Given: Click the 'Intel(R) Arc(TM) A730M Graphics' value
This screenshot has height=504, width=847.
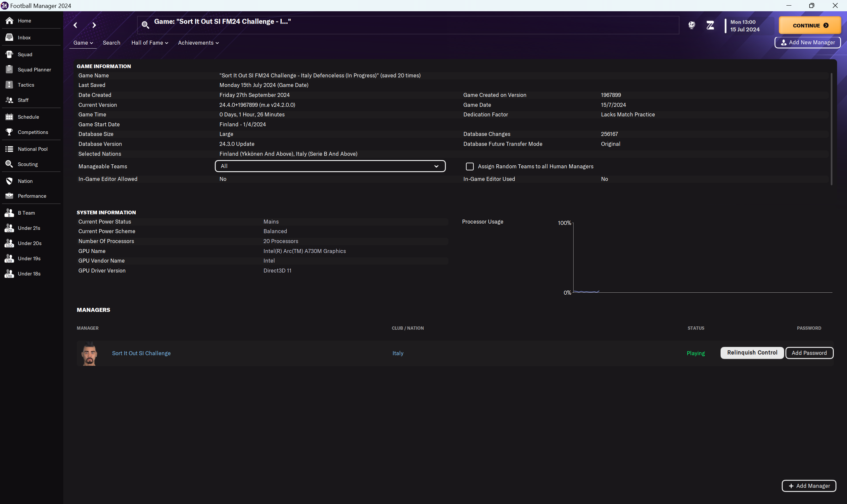Looking at the screenshot, I should click(305, 251).
